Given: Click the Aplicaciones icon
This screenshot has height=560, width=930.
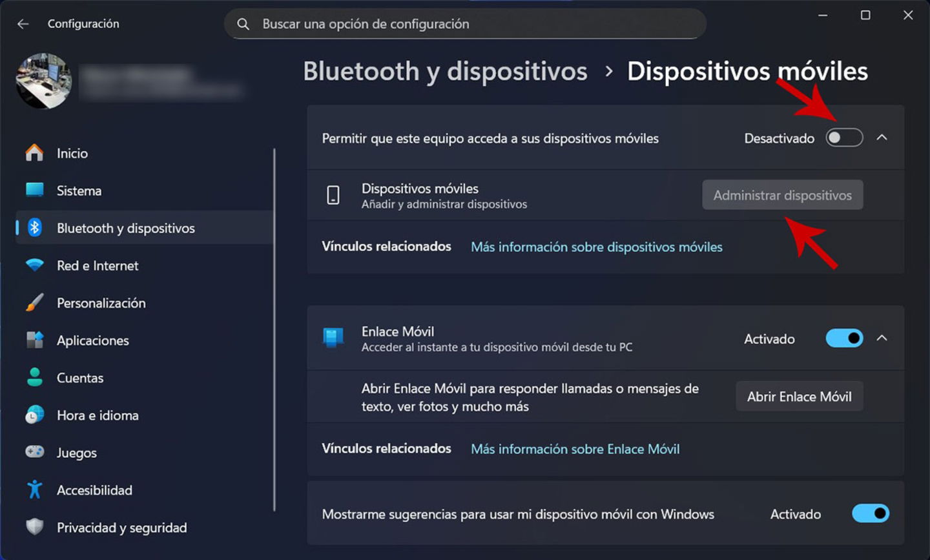Looking at the screenshot, I should point(34,340).
